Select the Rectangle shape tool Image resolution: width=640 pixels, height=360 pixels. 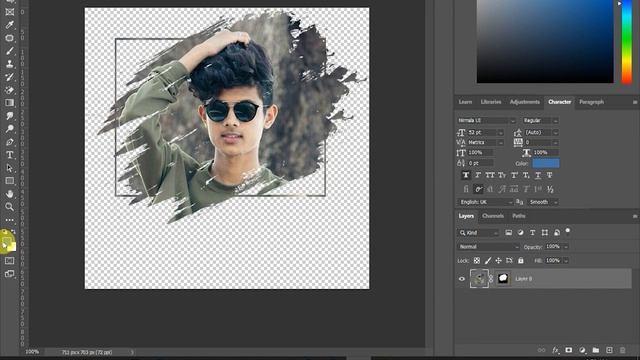click(x=9, y=181)
